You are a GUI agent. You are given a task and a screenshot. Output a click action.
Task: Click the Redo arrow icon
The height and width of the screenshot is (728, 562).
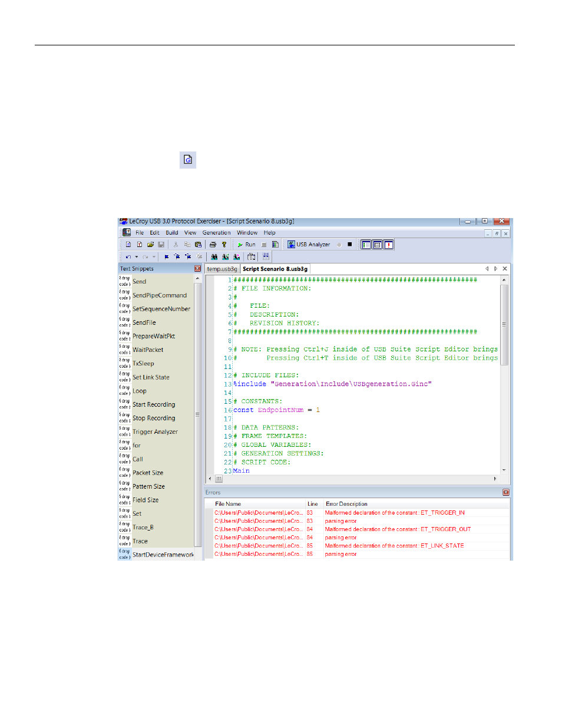145,257
